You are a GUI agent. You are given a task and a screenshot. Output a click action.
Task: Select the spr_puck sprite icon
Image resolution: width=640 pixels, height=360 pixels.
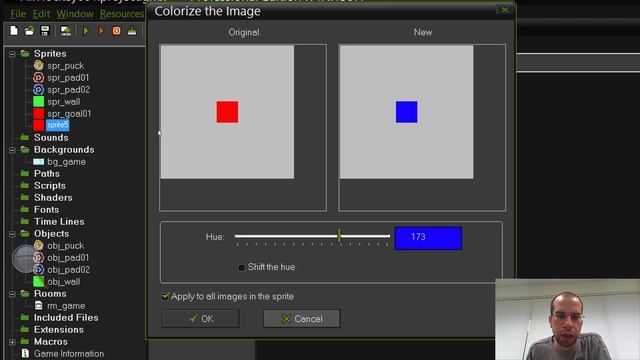coord(39,65)
